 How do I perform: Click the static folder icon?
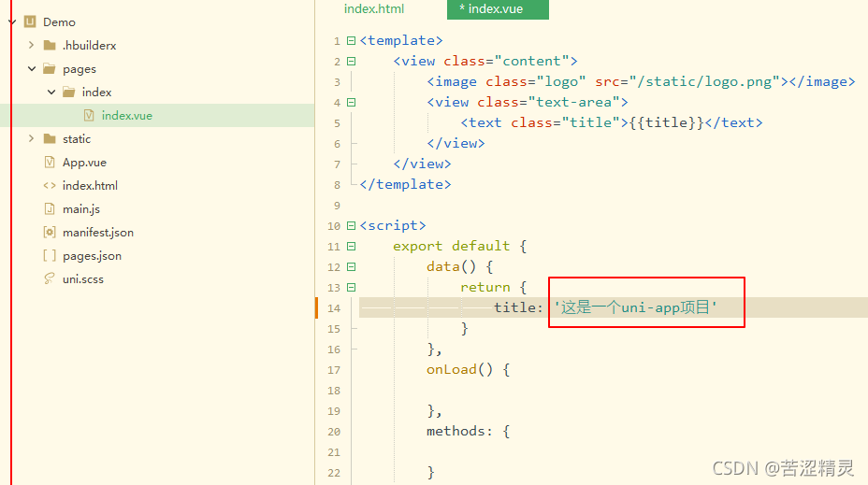click(x=50, y=139)
